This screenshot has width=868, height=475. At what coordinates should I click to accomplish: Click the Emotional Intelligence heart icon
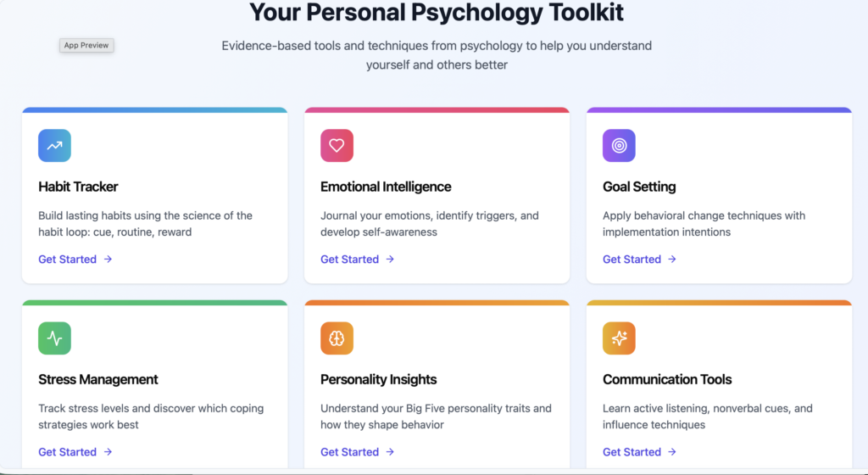[x=337, y=146]
